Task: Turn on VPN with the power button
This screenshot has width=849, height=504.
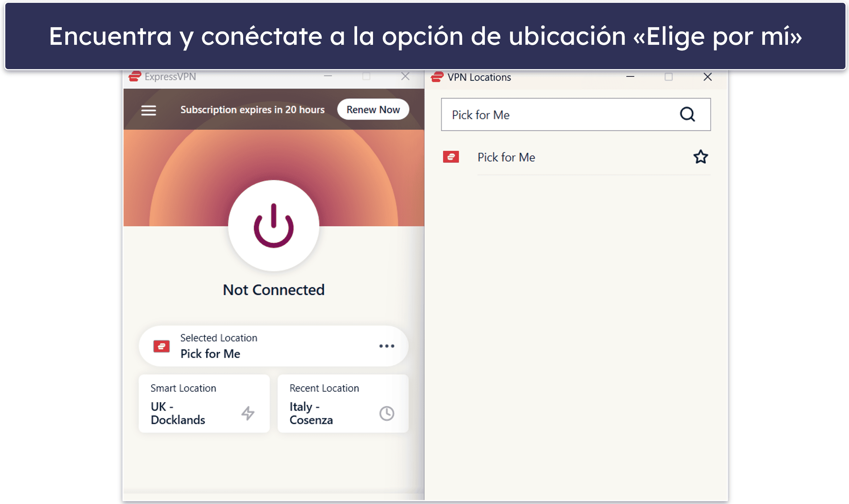Action: 273,226
